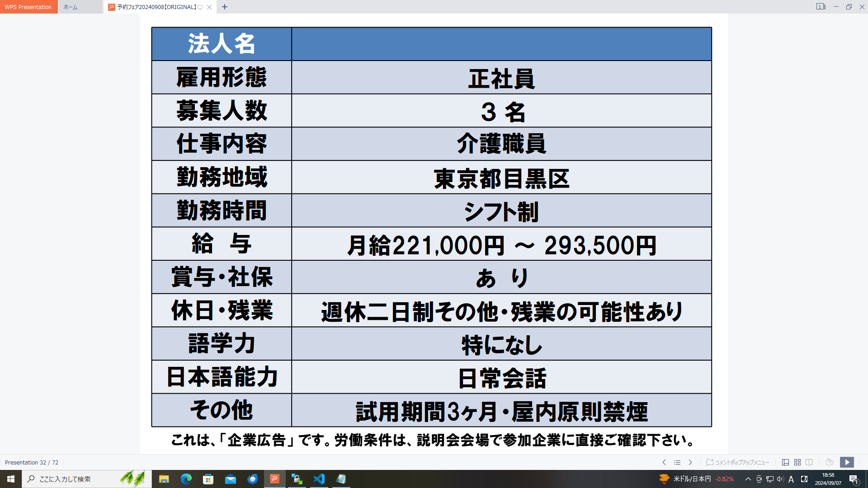Open the notification center icon
This screenshot has width=868, height=488.
[854, 479]
